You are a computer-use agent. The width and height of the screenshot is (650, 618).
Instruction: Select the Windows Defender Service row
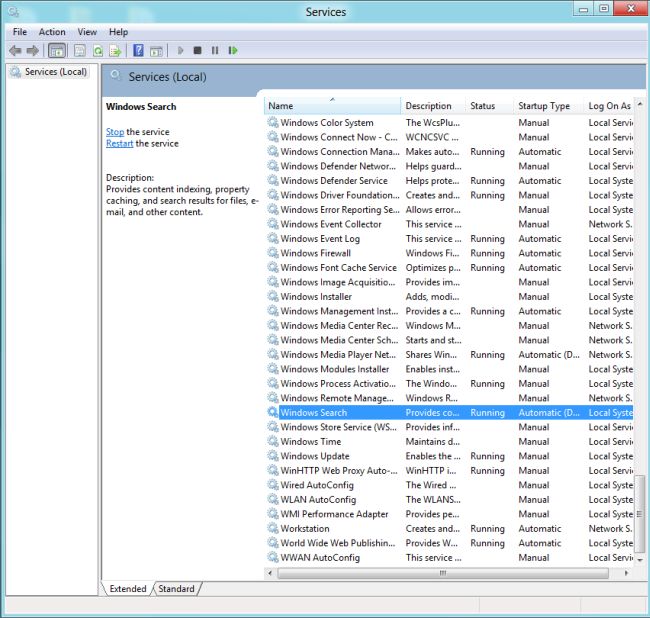click(450, 180)
